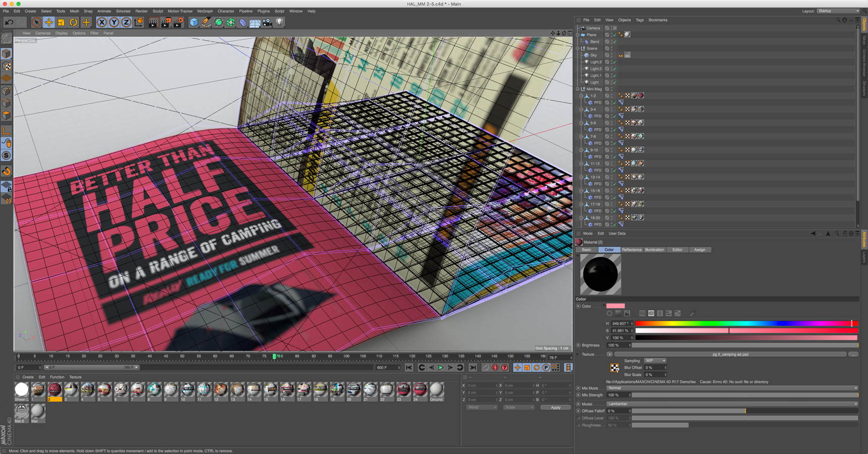Click the Undo arrow icon
The width and height of the screenshot is (868, 454).
tap(9, 22)
